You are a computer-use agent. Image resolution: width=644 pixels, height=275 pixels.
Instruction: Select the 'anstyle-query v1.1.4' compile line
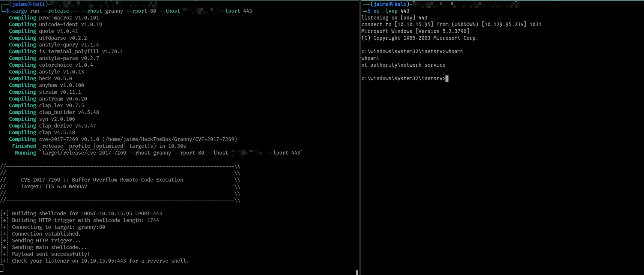pos(54,45)
